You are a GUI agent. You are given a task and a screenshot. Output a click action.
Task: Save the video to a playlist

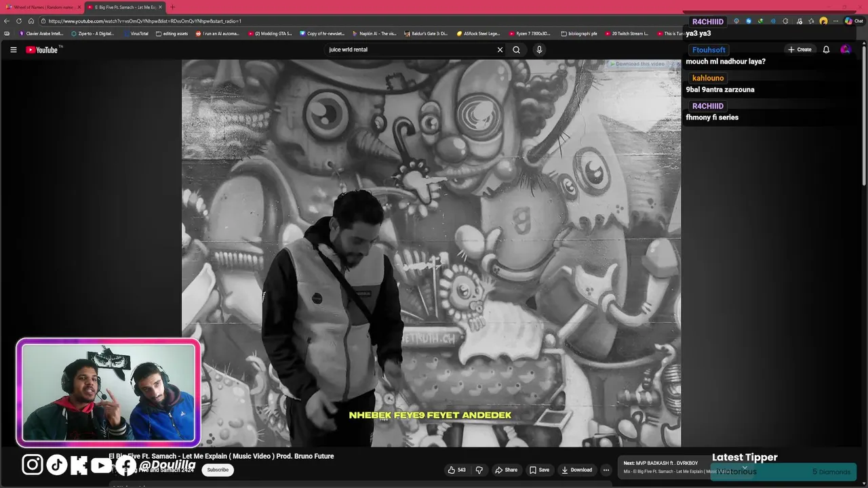click(539, 470)
